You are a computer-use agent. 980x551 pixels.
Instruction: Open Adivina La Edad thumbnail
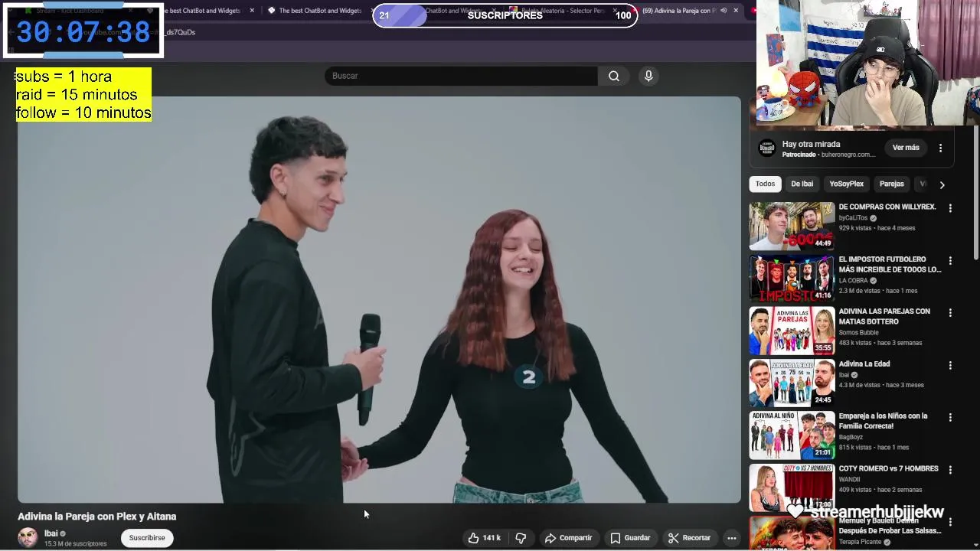[x=792, y=383]
